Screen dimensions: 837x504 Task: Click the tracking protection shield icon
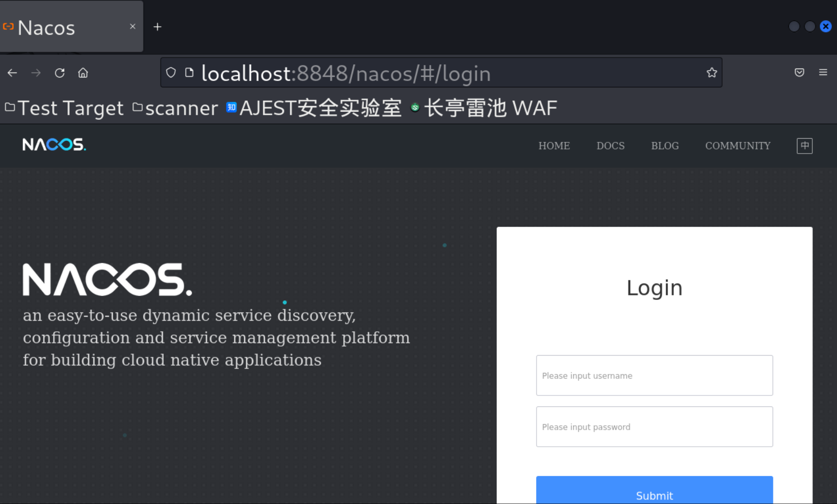(x=171, y=72)
